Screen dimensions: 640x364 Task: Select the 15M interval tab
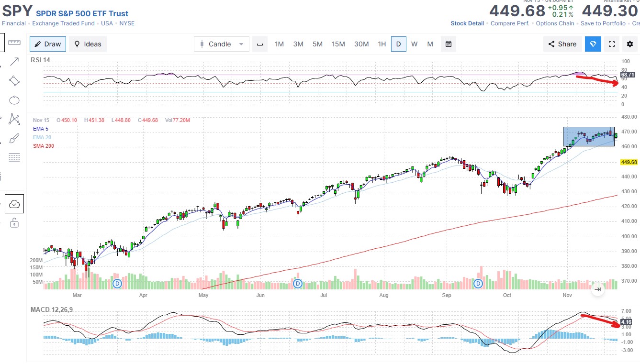point(338,44)
